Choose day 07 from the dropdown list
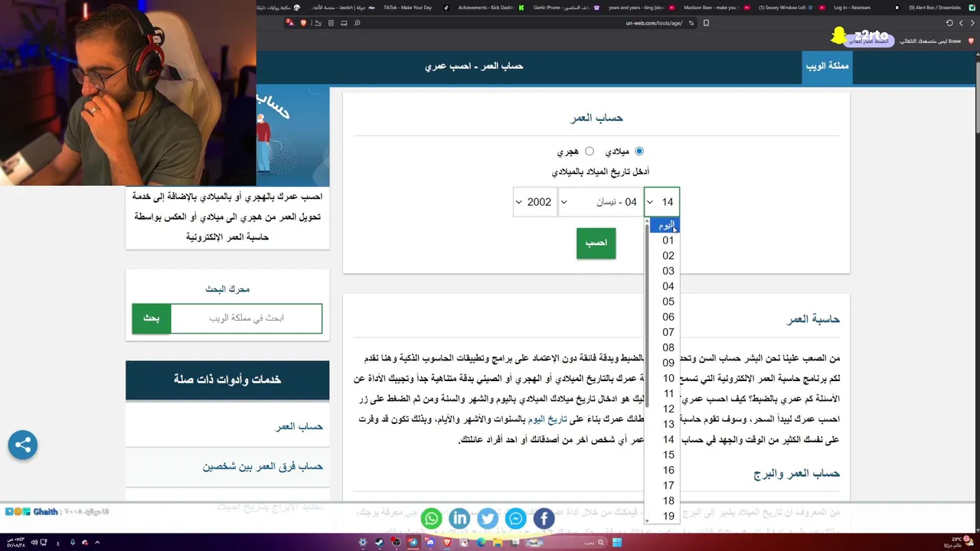The width and height of the screenshot is (980, 551). point(664,332)
